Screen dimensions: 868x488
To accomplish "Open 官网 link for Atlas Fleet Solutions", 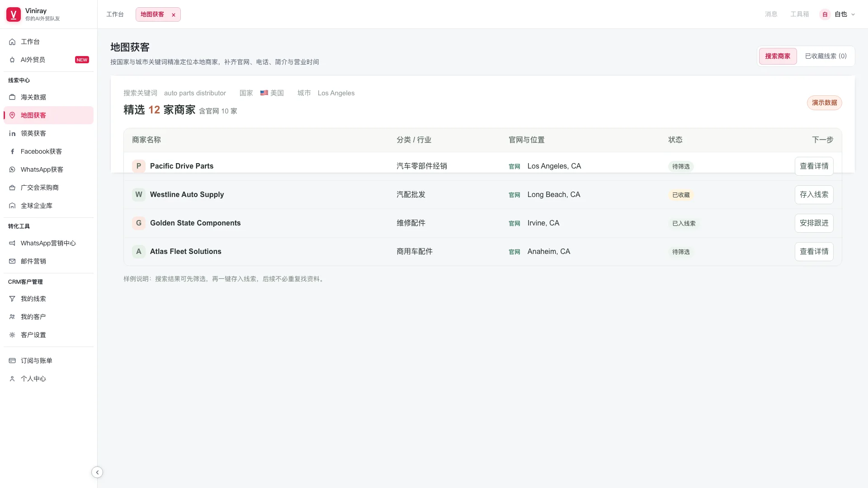I will tap(514, 252).
